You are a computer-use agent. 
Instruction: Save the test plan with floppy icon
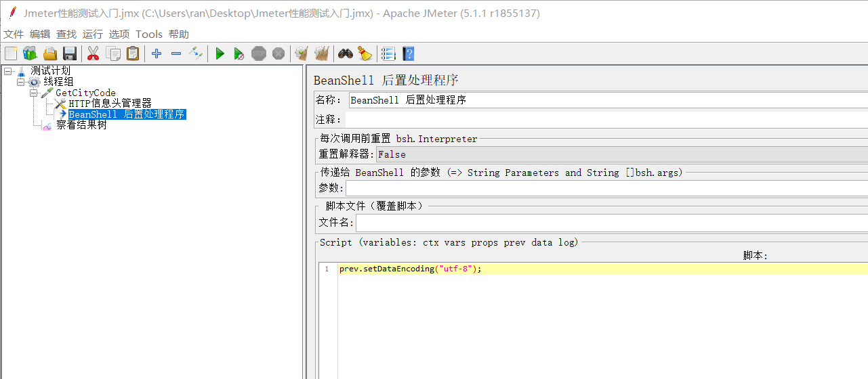click(x=69, y=53)
